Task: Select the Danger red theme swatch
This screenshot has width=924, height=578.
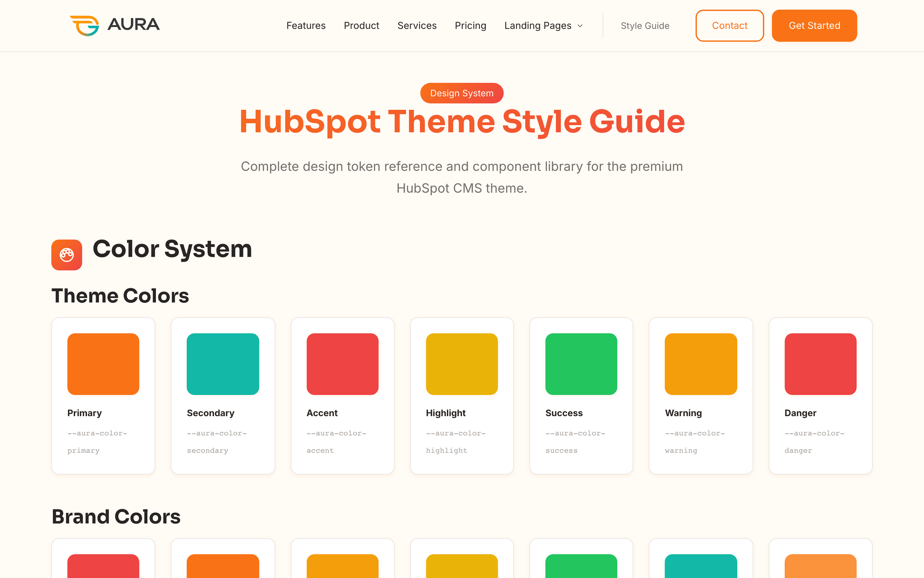Action: coord(820,364)
